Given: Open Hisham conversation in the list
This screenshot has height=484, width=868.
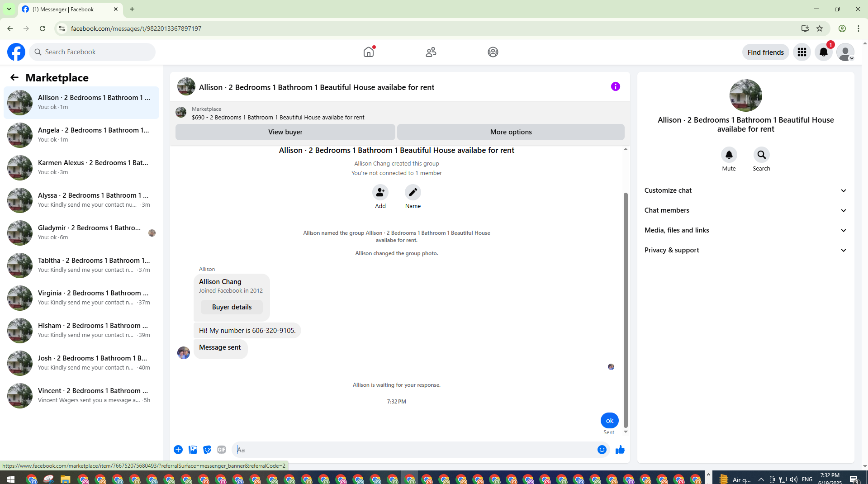Looking at the screenshot, I should click(81, 331).
